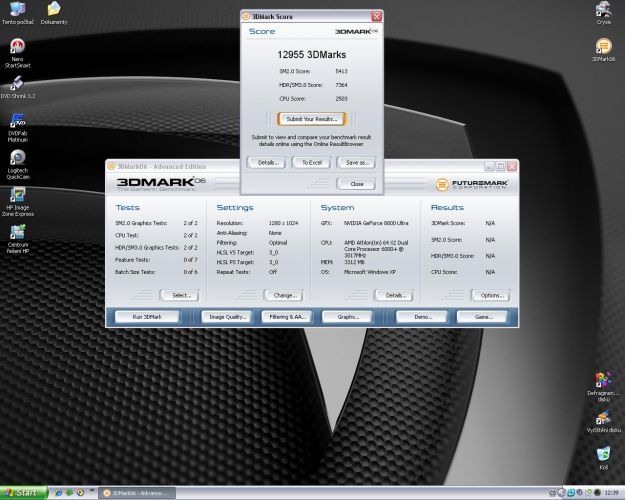This screenshot has width=625, height=500.
Task: Click the HDR/SM3.0 Score value 7364
Action: [341, 85]
